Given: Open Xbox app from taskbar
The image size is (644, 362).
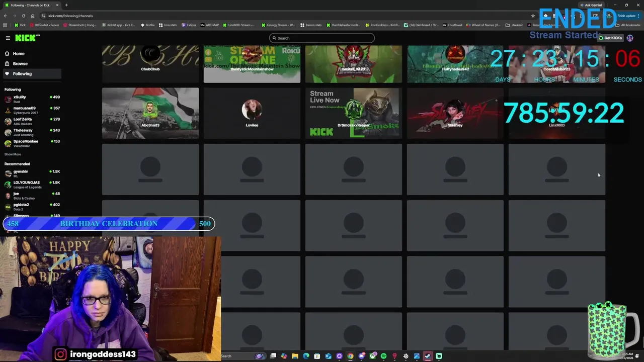Looking at the screenshot, I should 372,356.
